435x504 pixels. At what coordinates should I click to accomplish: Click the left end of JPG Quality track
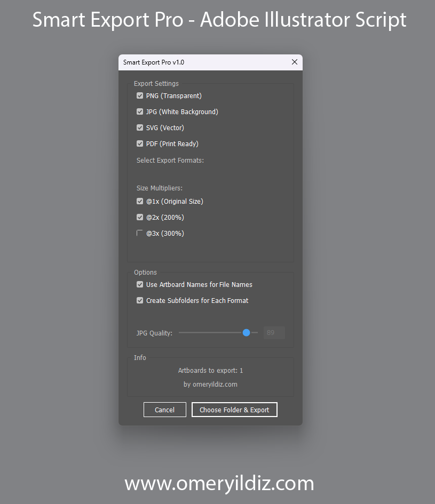(180, 333)
